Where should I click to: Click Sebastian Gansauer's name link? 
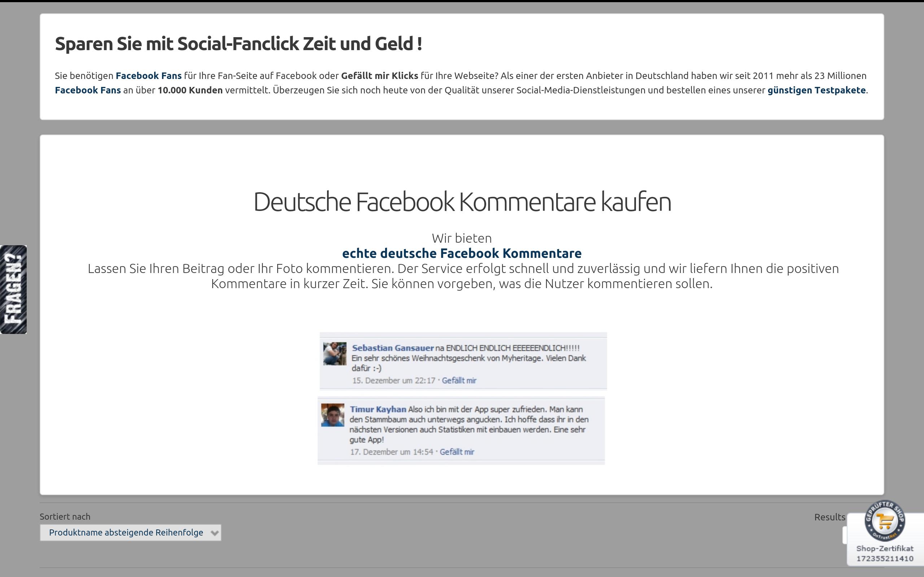pyautogui.click(x=391, y=348)
